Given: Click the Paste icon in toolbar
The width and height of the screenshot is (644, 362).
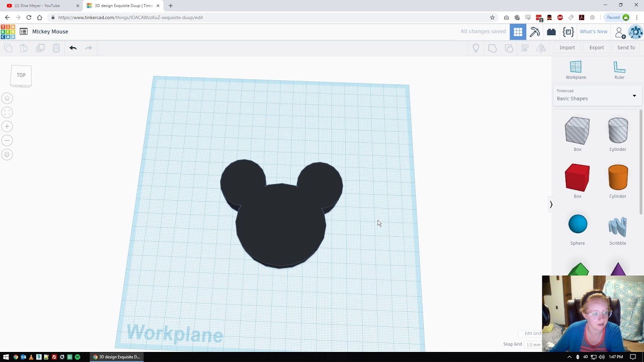Looking at the screenshot, I should (24, 48).
